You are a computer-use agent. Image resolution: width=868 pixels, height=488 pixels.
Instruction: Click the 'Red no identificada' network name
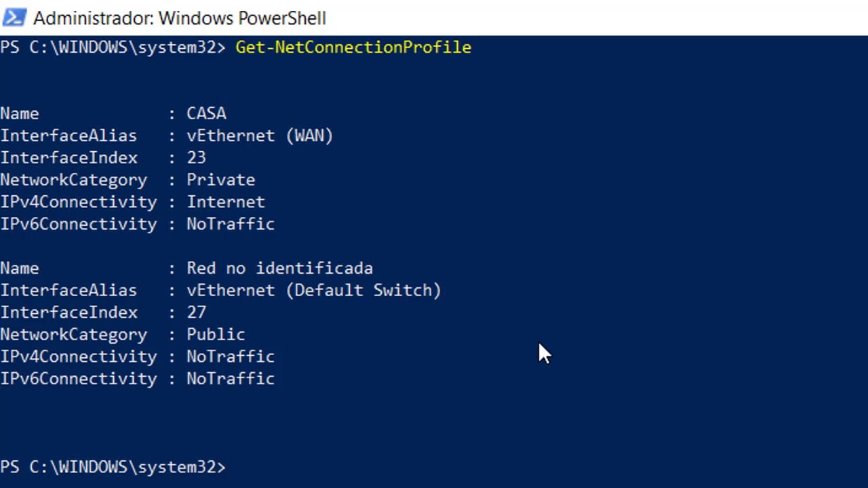click(279, 268)
